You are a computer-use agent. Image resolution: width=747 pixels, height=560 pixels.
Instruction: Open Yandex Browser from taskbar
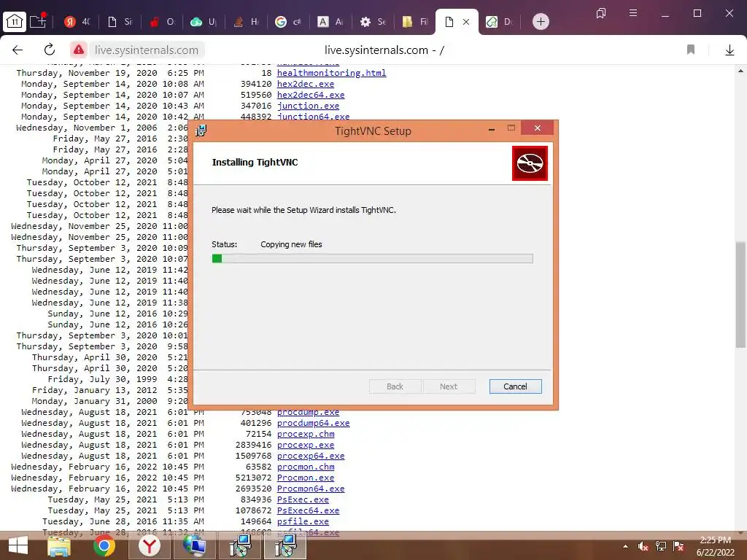coord(149,545)
